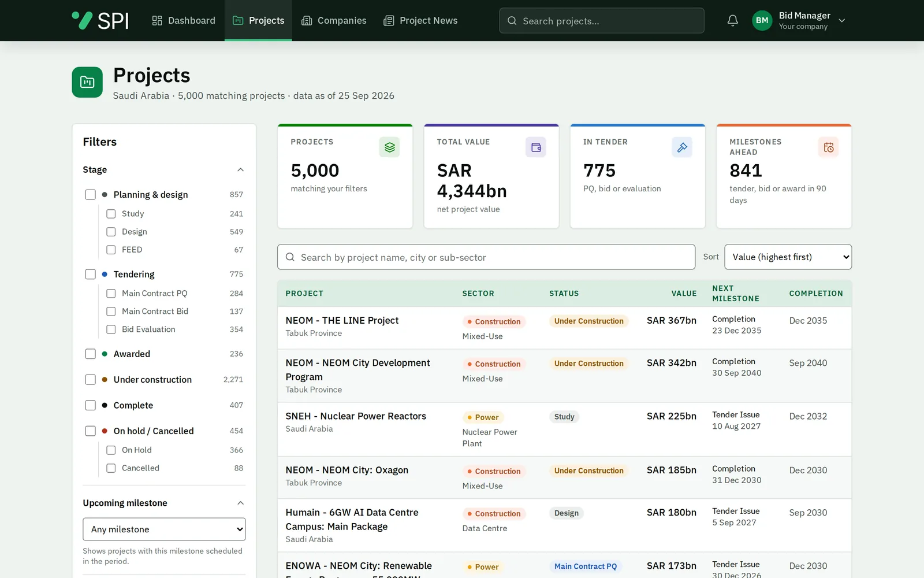Viewport: 924px width, 578px height.
Task: Click the Value column header
Action: coord(684,294)
